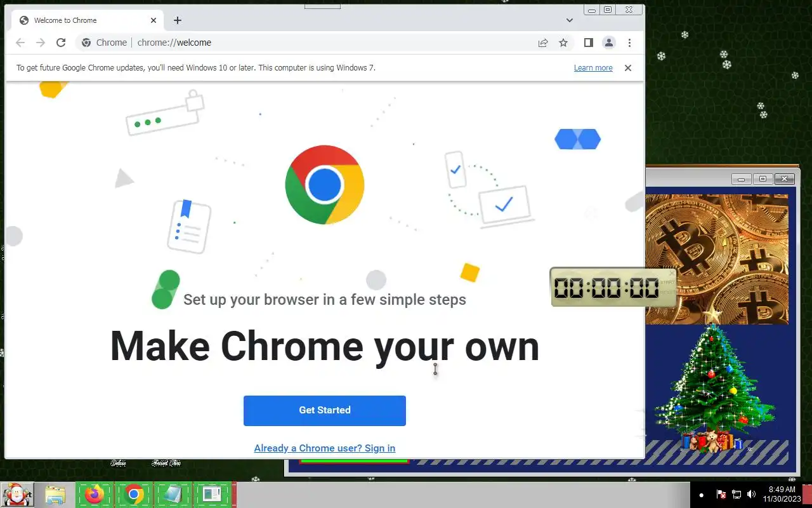Minimize the background Bitcoin window
The width and height of the screenshot is (812, 508).
tap(741, 179)
